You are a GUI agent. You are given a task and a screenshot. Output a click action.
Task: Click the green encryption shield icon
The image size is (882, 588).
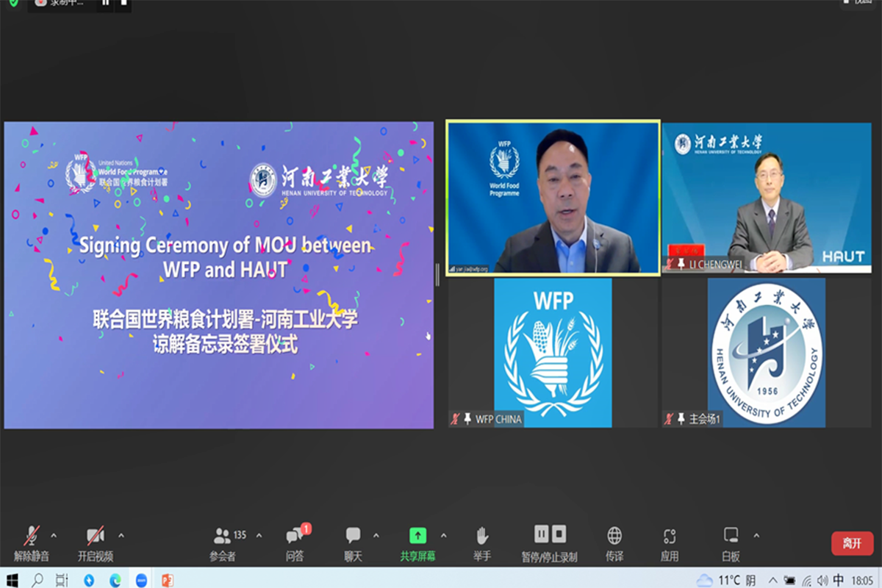(x=13, y=3)
